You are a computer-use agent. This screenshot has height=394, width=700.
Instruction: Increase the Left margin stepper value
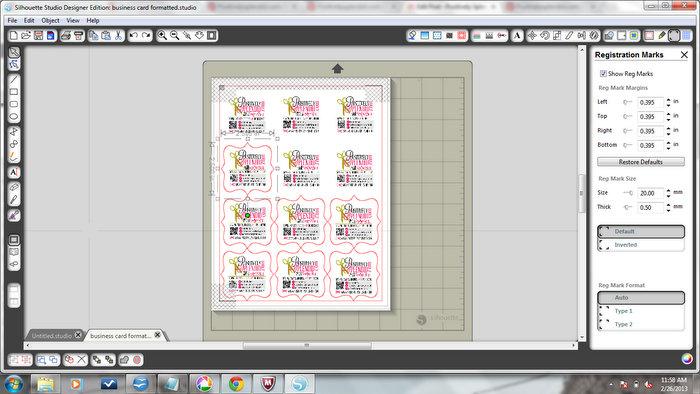tap(668, 100)
